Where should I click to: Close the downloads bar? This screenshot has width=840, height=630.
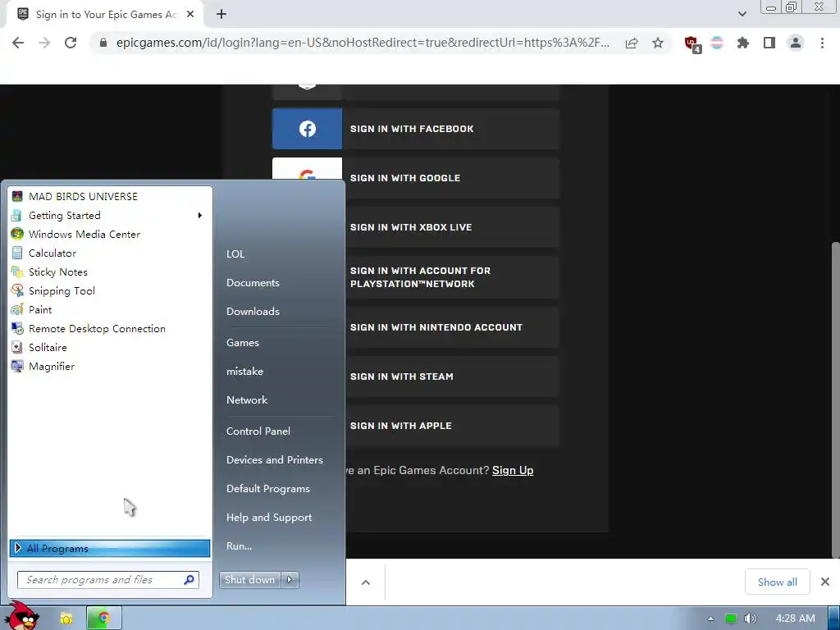click(825, 582)
